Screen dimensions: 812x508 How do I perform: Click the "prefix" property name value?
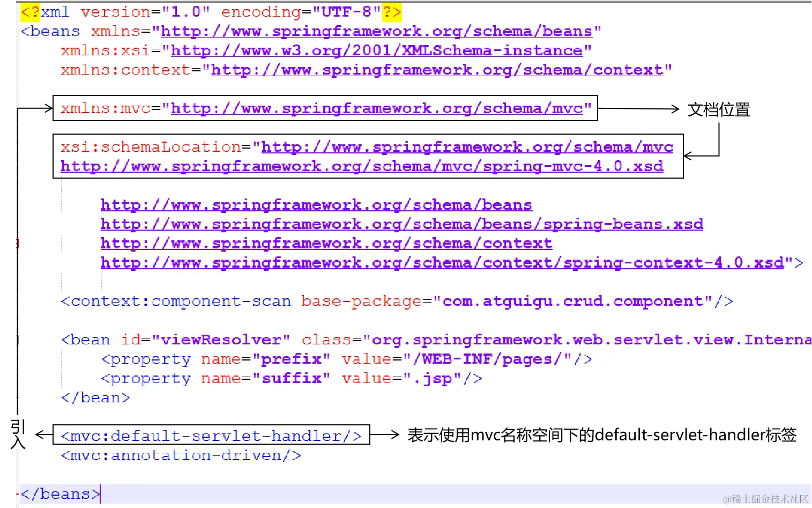(291, 360)
